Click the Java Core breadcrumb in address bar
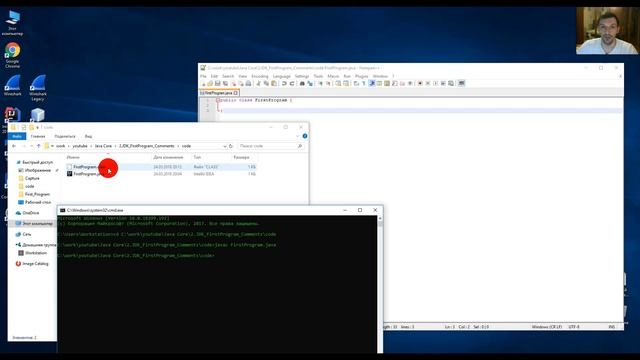This screenshot has height=360, width=640. point(103,146)
